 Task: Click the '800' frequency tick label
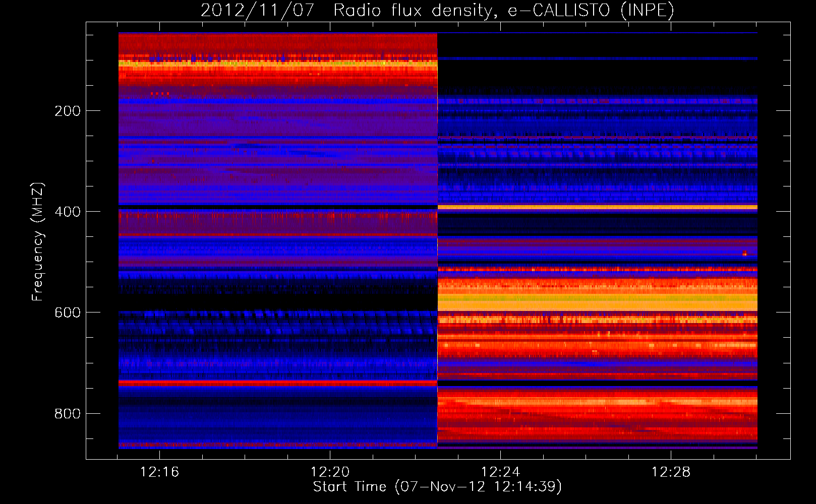pos(68,414)
